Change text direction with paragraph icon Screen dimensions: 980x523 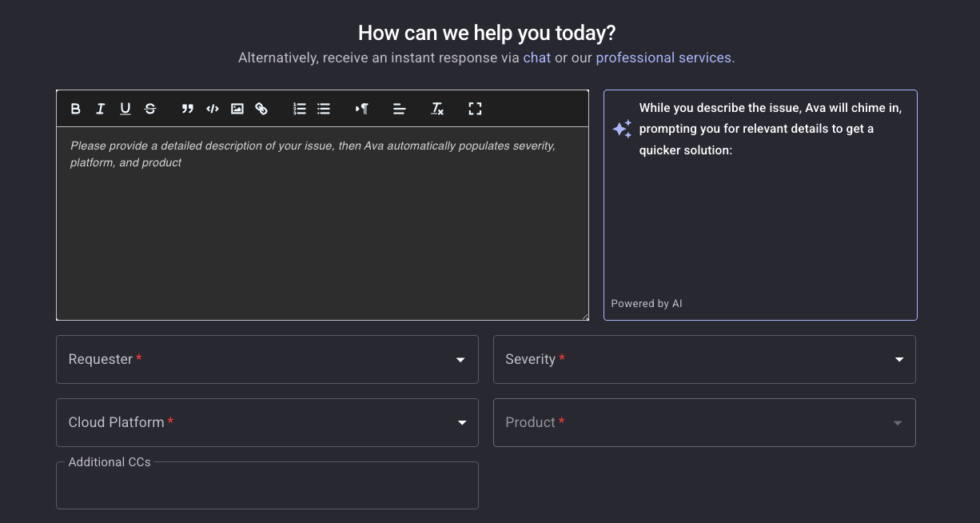coord(362,109)
